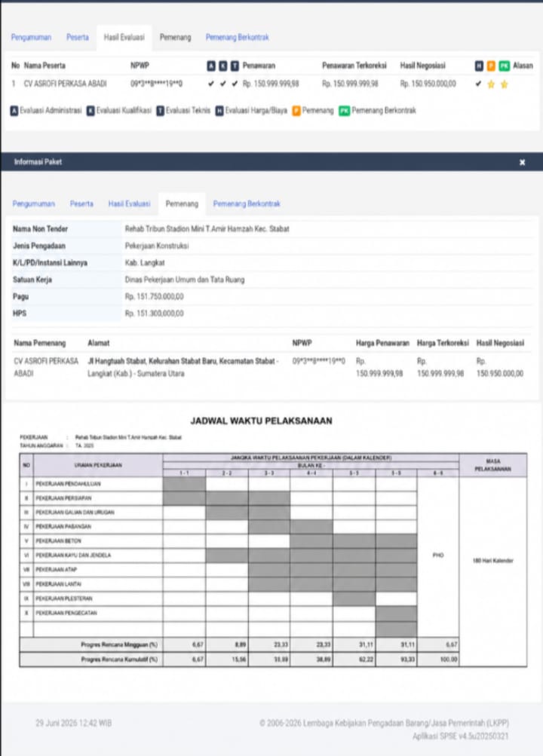543x756 pixels.
Task: Click the green PK column badge
Action: [505, 66]
